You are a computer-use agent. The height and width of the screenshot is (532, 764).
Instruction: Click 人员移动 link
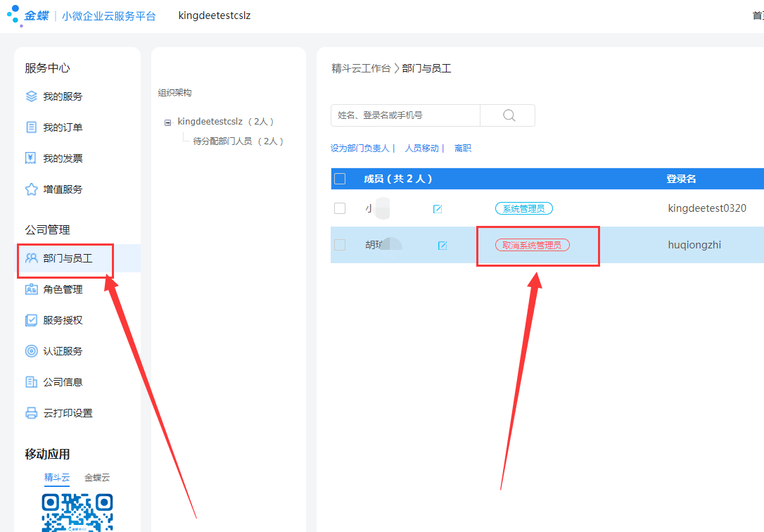pos(421,148)
